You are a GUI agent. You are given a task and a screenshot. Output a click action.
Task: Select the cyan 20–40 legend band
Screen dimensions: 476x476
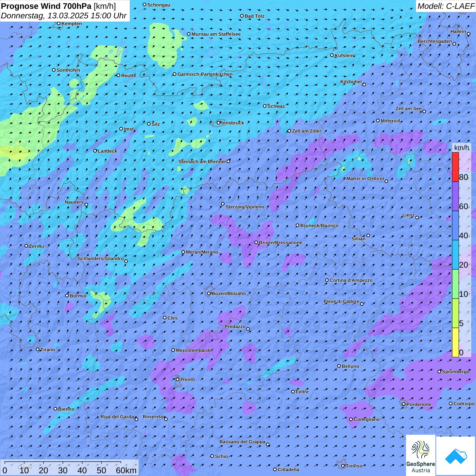pos(455,255)
